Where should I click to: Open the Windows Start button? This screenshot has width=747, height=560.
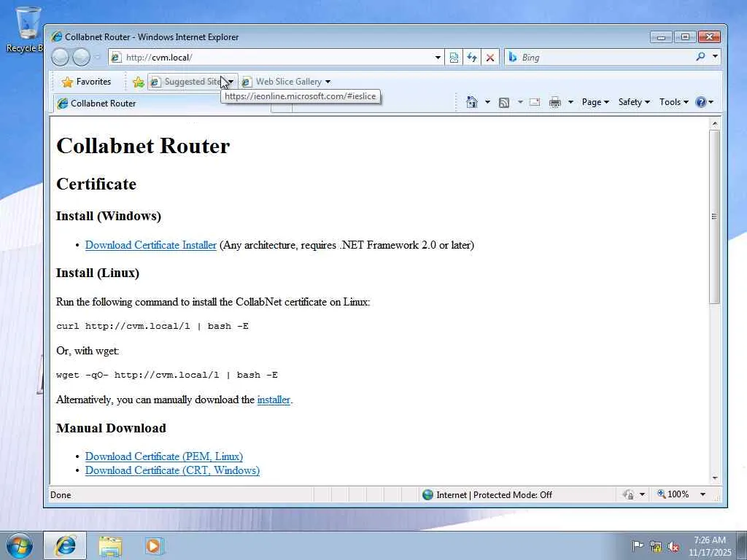(x=20, y=545)
